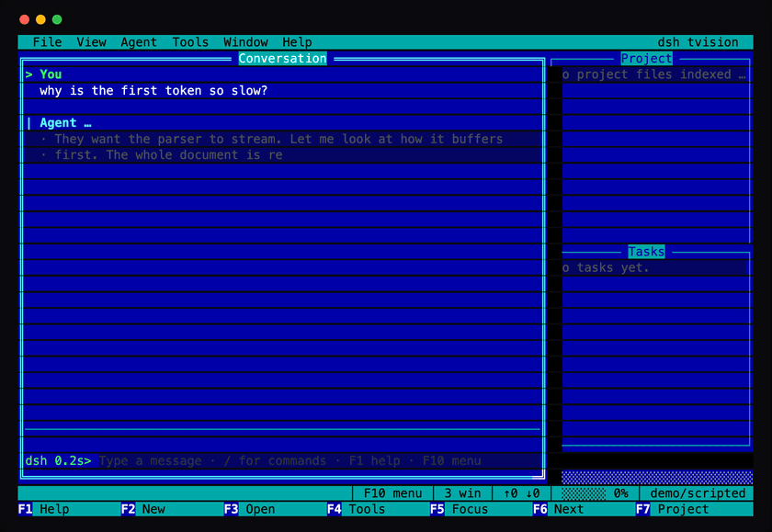Viewport: 772px width, 532px height.
Task: Click the Tasks panel title
Action: coord(646,252)
